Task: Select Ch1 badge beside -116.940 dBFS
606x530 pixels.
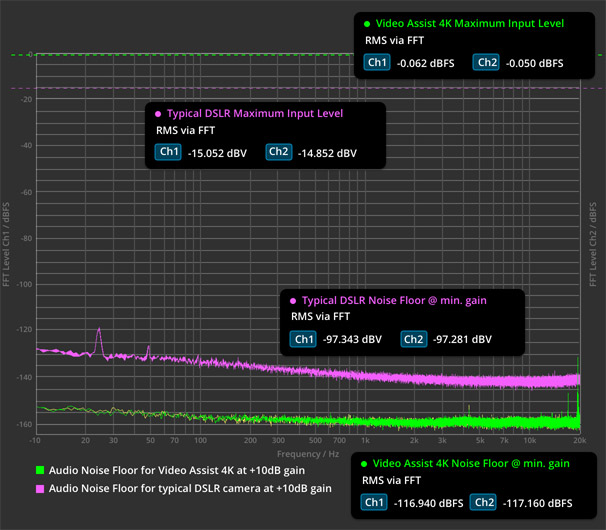Action: [x=376, y=503]
